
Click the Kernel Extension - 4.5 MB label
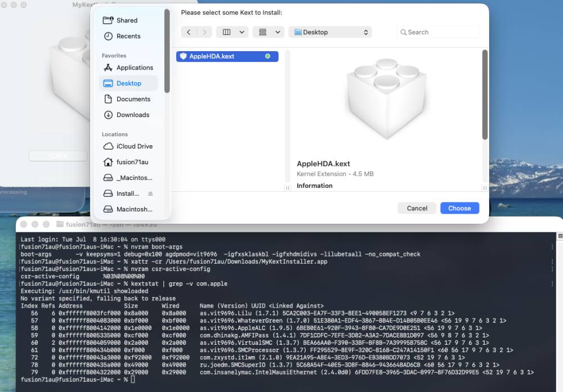point(335,174)
